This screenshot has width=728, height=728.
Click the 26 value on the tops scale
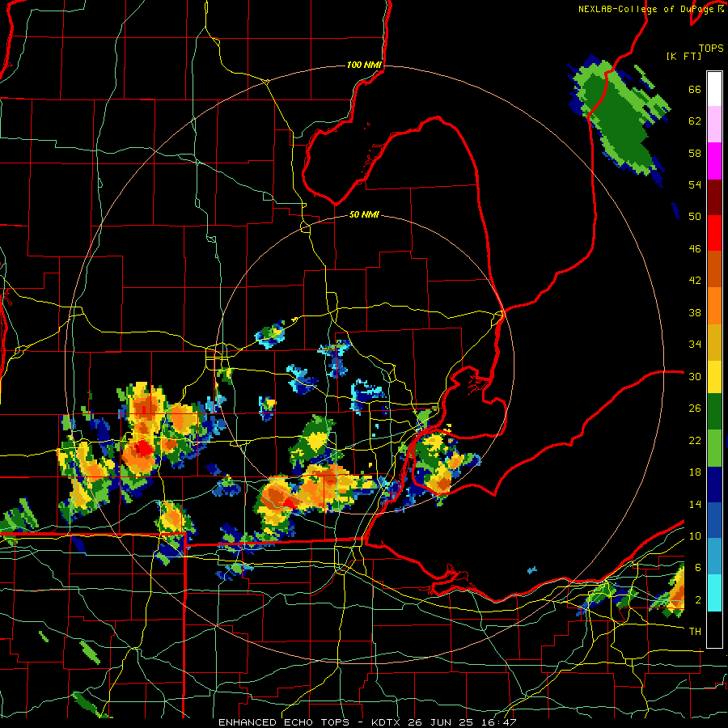(695, 408)
